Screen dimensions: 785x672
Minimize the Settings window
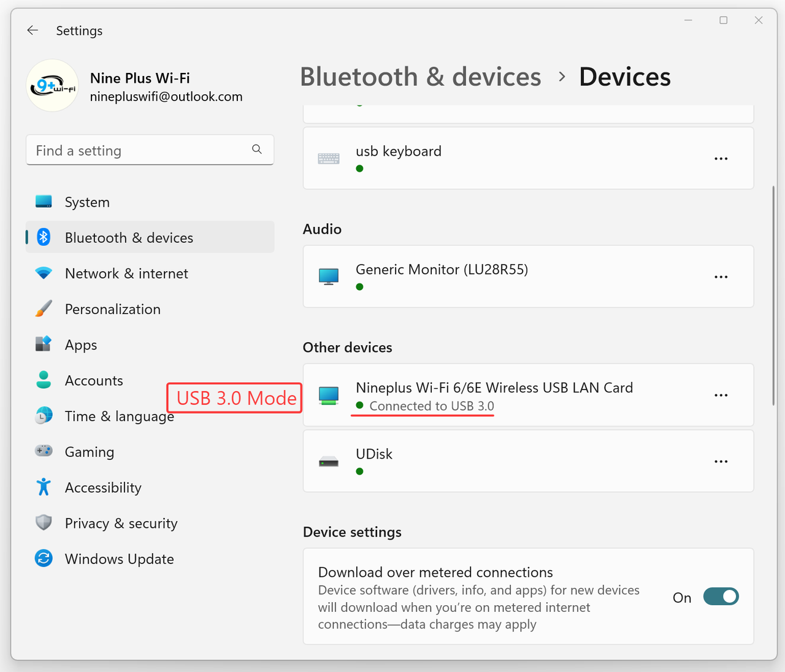coord(688,20)
